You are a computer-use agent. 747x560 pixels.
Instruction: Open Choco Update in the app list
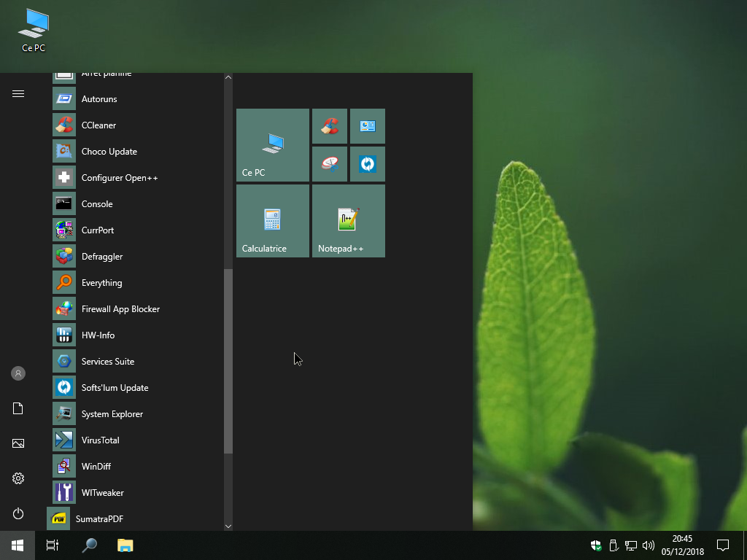pos(136,152)
